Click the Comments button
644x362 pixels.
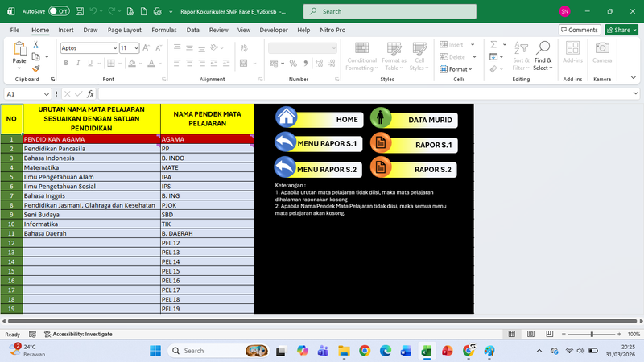(x=579, y=30)
